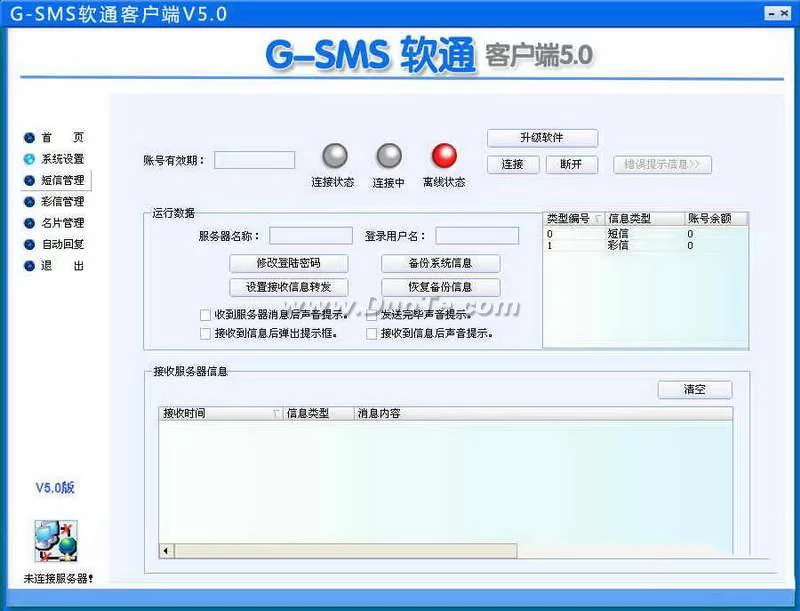This screenshot has width=800, height=611.
Task: Click 设置接收信息转发 button
Action: 289,287
